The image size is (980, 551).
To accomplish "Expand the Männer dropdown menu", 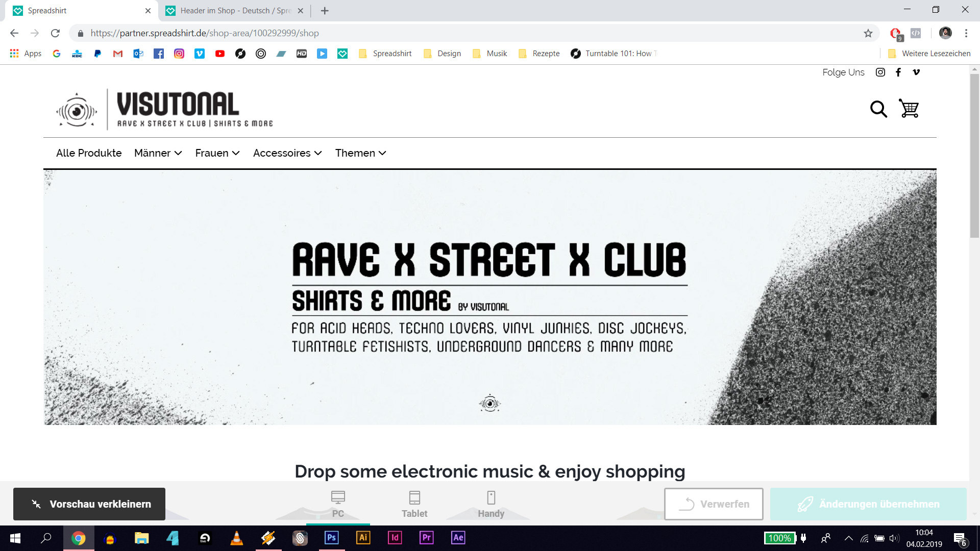I will pyautogui.click(x=158, y=153).
